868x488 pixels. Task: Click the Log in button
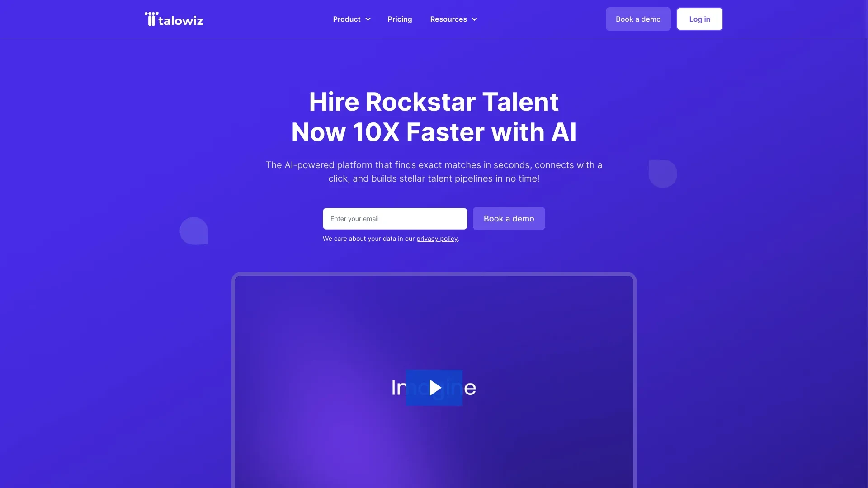coord(700,19)
